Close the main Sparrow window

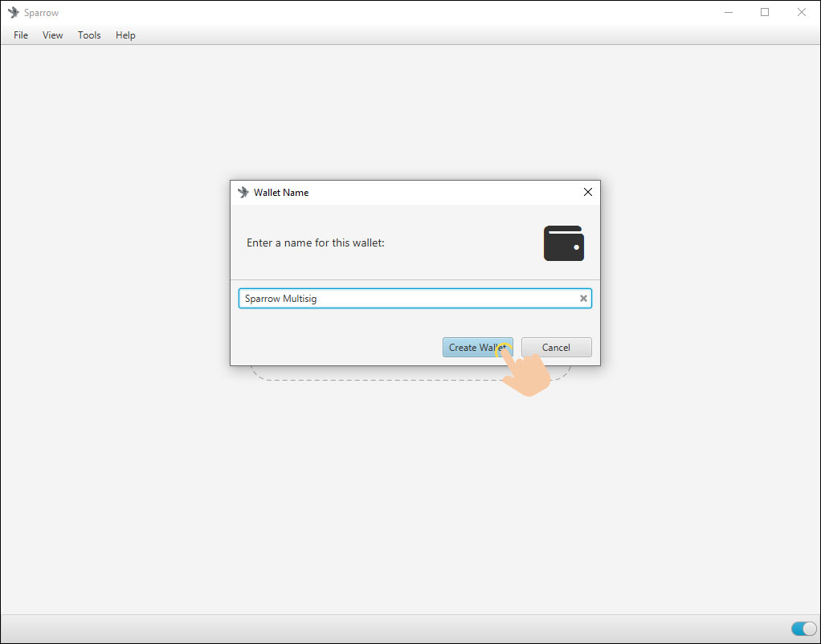[801, 13]
